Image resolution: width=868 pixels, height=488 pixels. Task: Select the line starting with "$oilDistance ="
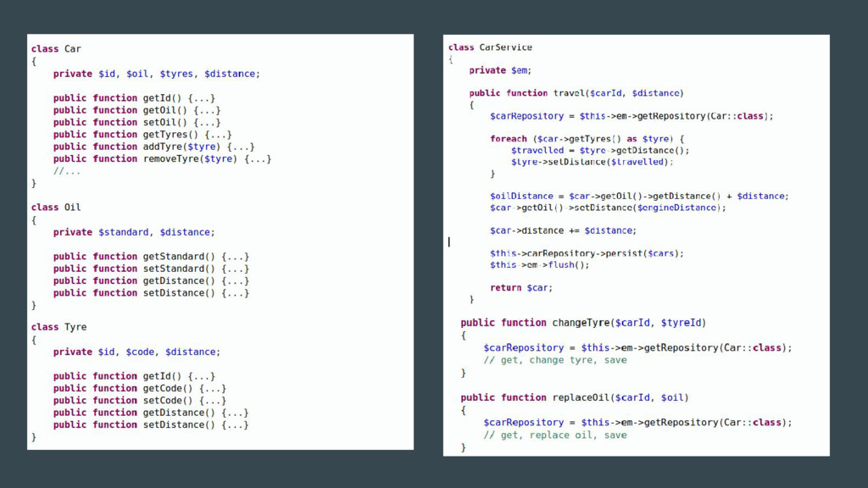pos(639,197)
